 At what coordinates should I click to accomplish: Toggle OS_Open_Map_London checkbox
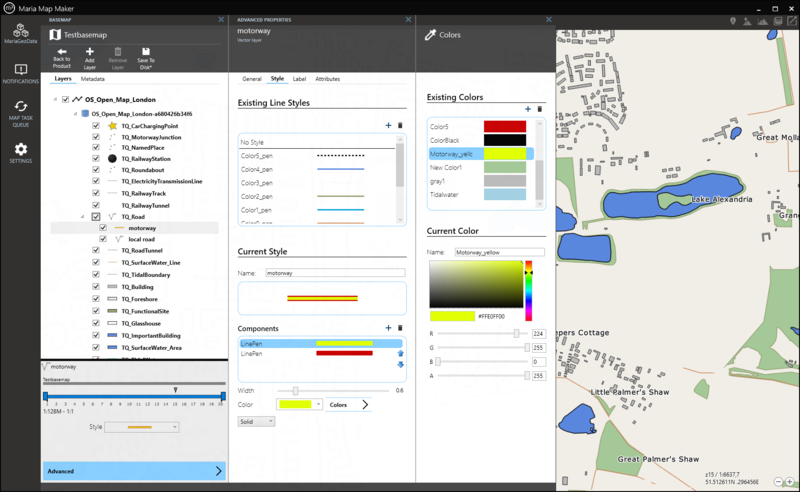[65, 100]
